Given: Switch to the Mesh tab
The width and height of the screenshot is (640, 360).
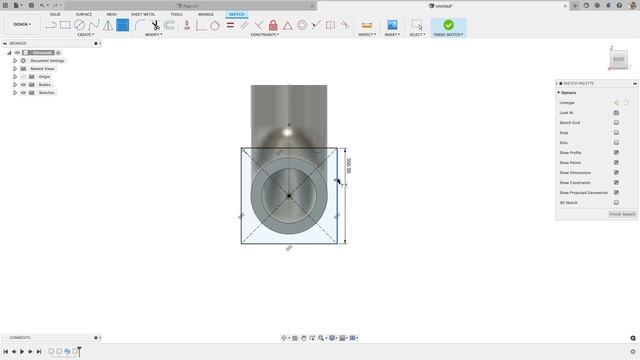Looking at the screenshot, I should coord(112,14).
